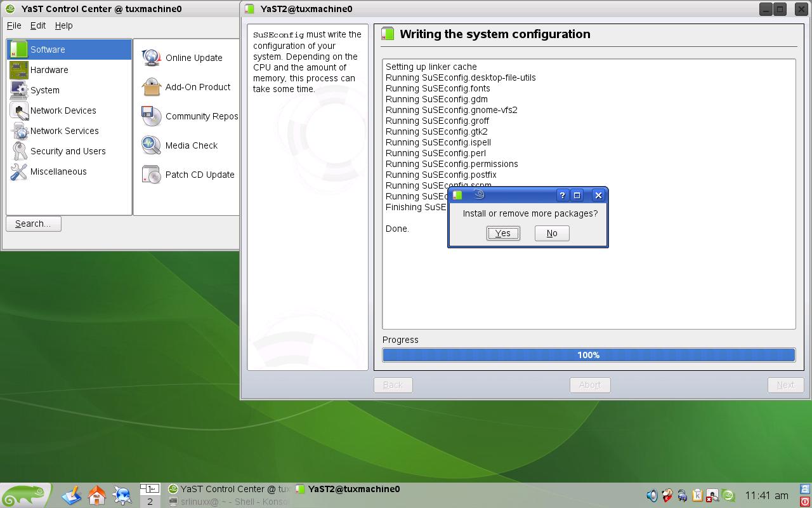Select the Software category icon
This screenshot has height=508, width=812.
coord(18,50)
